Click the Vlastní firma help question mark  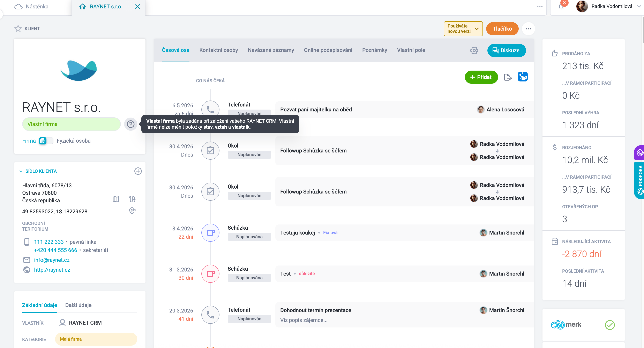coord(130,124)
